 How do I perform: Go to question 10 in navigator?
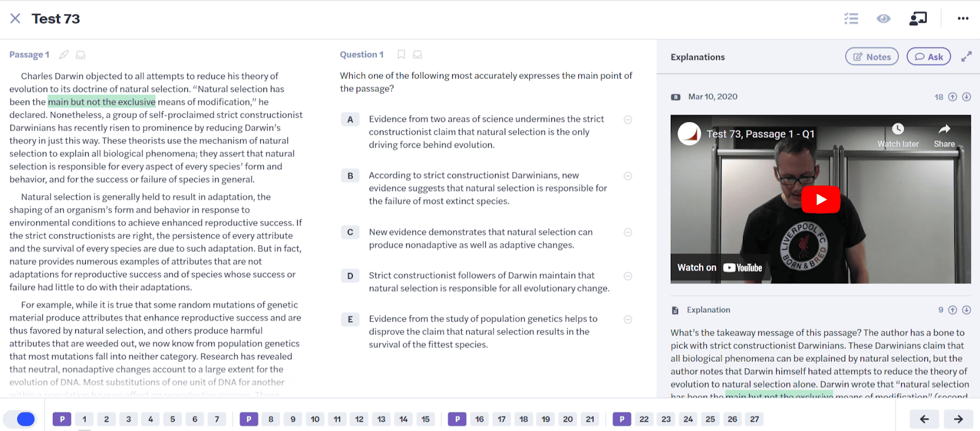(x=315, y=419)
